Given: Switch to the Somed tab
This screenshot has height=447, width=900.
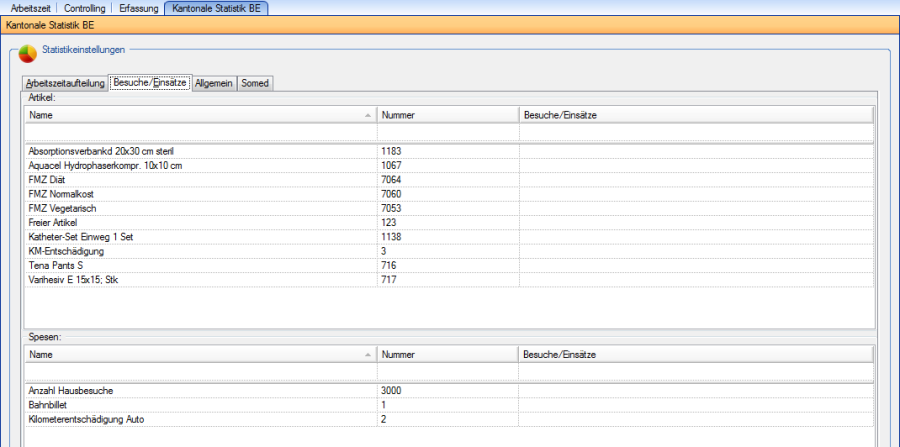Looking at the screenshot, I should pyautogui.click(x=255, y=83).
